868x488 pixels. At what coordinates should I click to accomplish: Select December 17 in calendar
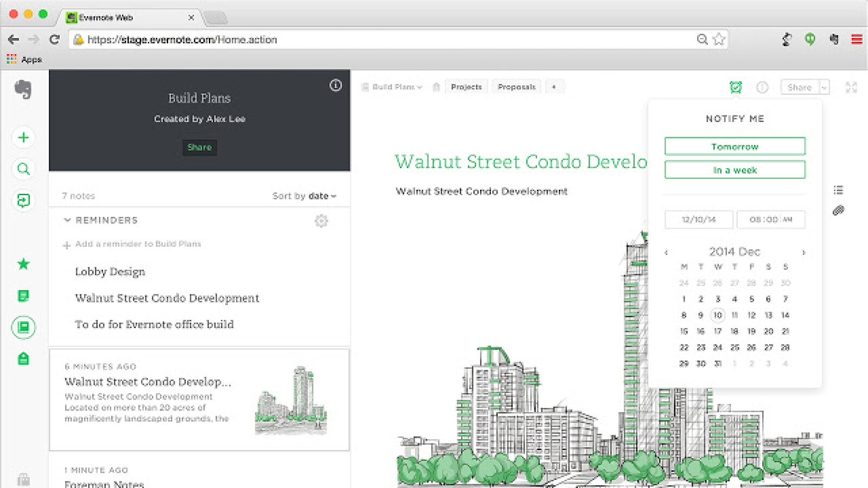click(718, 331)
